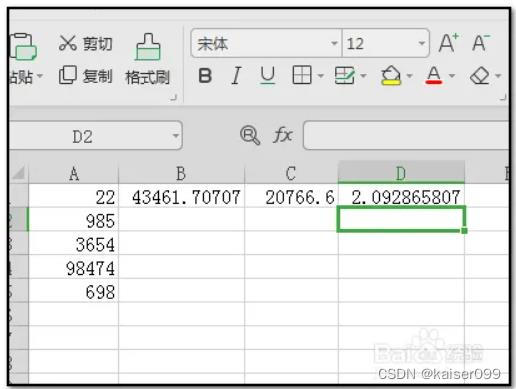Viewport: 516px width, 389px height.
Task: Select column D header
Action: [401, 173]
